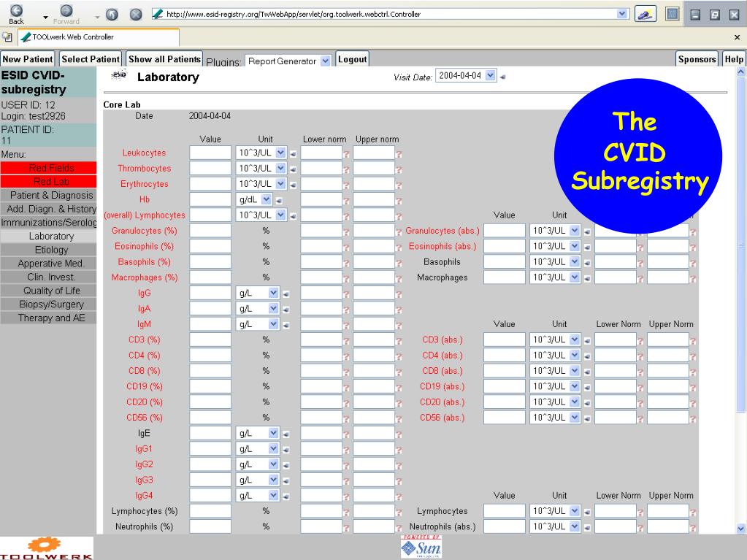Viewport: 747px width, 560px height.
Task: Click the browser Back button
Action: 16,15
